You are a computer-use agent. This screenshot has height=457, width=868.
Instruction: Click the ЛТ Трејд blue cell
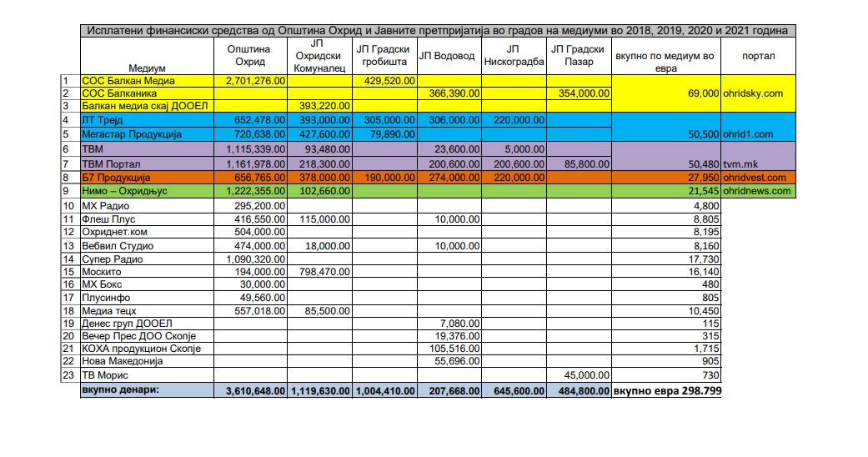tap(147, 120)
